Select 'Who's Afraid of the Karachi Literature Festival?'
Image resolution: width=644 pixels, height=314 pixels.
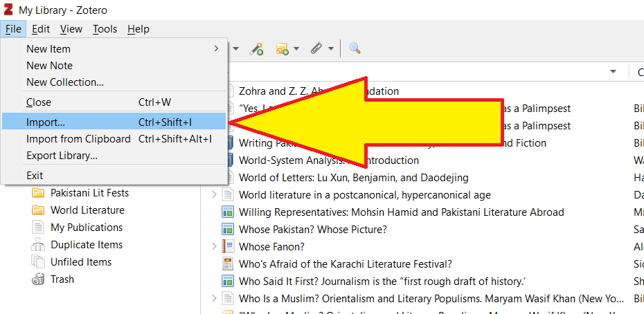(346, 264)
